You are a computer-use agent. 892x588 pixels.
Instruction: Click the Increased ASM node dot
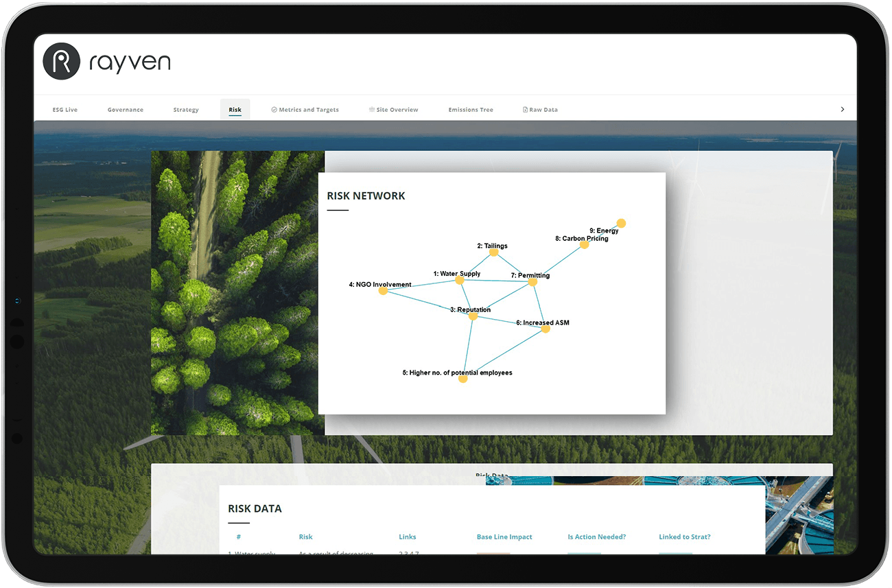point(545,329)
